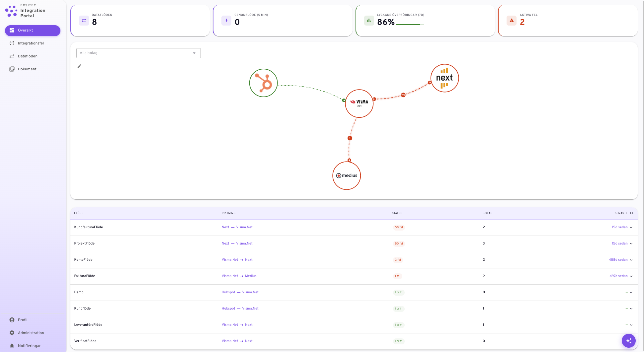Click the Demo flow name
This screenshot has height=352, width=644.
[x=79, y=292]
